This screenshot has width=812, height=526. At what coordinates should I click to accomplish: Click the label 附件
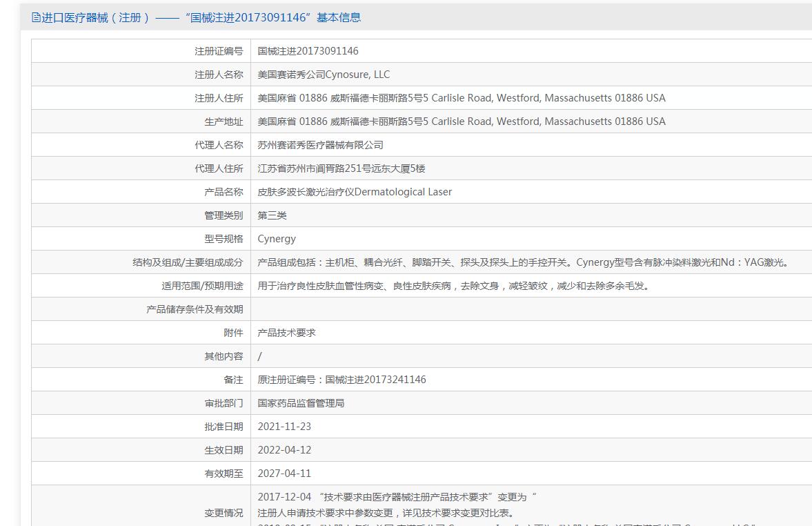233,333
